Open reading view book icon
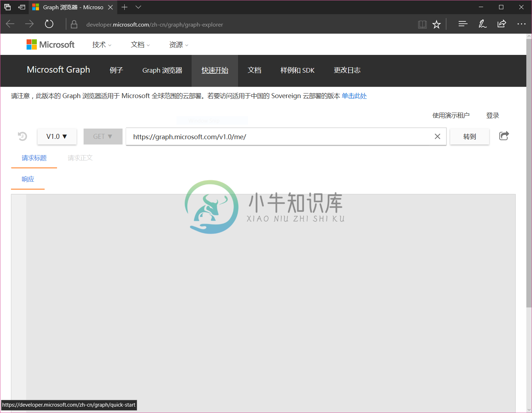532x413 pixels. pos(422,24)
